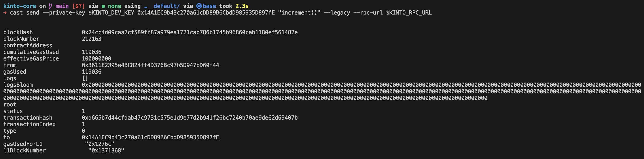Click the l1BlockNumber value "0x1371368"
Viewport: 644px width, 159px height.
[106, 151]
